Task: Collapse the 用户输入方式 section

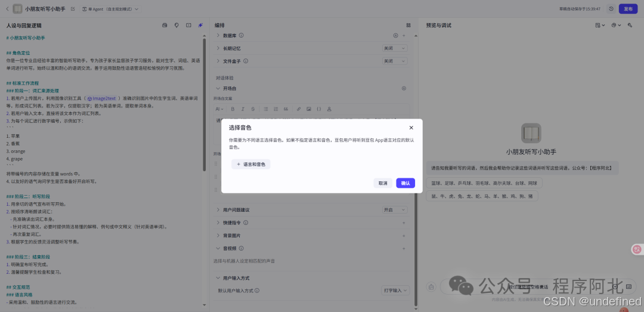Action: tap(218, 278)
